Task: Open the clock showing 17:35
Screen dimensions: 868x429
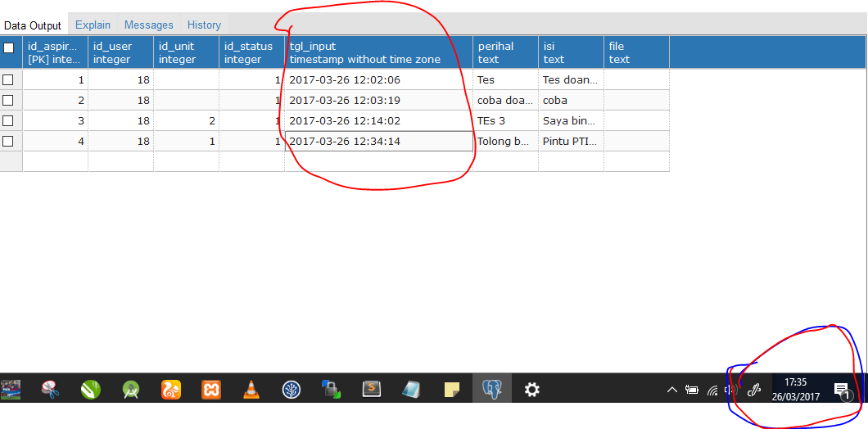Action: 795,389
